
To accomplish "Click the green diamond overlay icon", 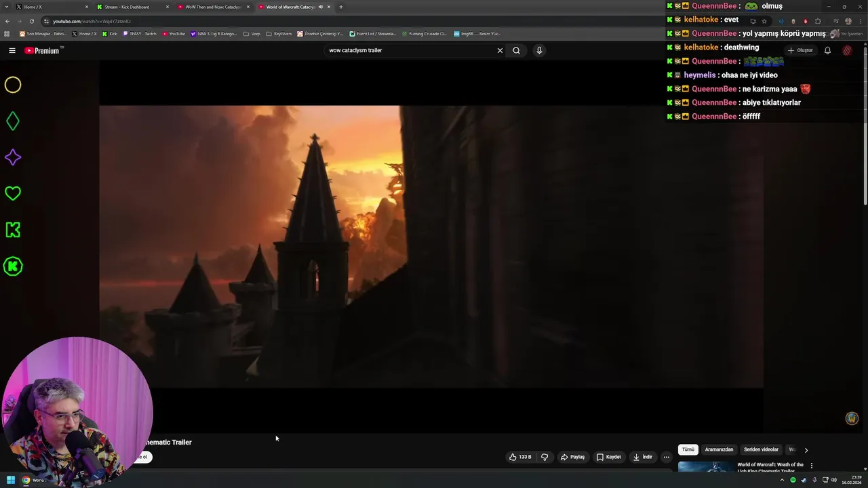I will (13, 121).
